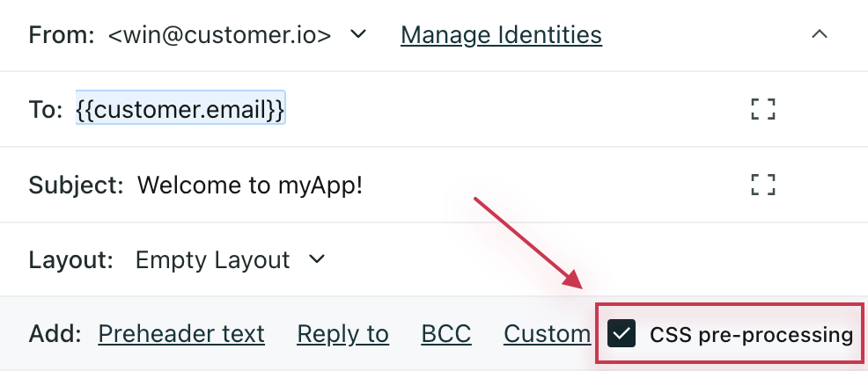Add a BCC recipient
The height and width of the screenshot is (371, 868).
446,334
